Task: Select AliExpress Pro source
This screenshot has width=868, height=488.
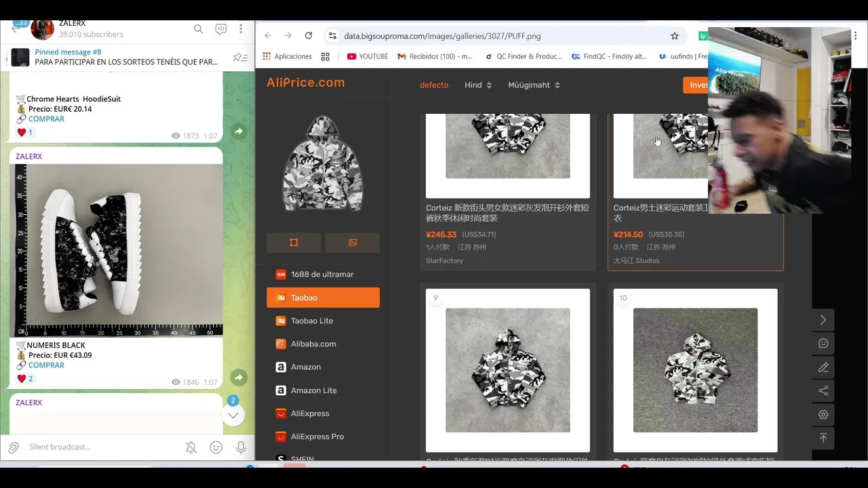Action: pos(323,436)
